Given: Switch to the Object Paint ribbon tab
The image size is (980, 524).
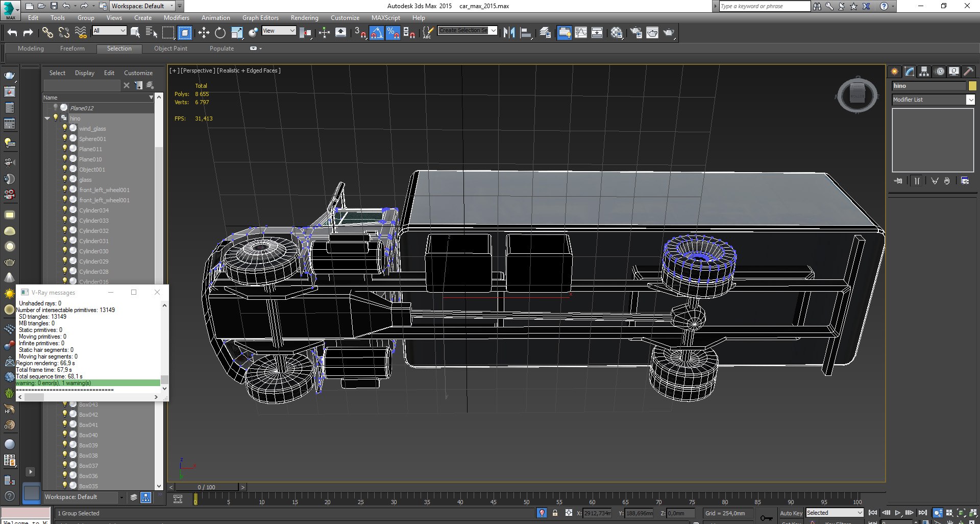Looking at the screenshot, I should pyautogui.click(x=170, y=49).
